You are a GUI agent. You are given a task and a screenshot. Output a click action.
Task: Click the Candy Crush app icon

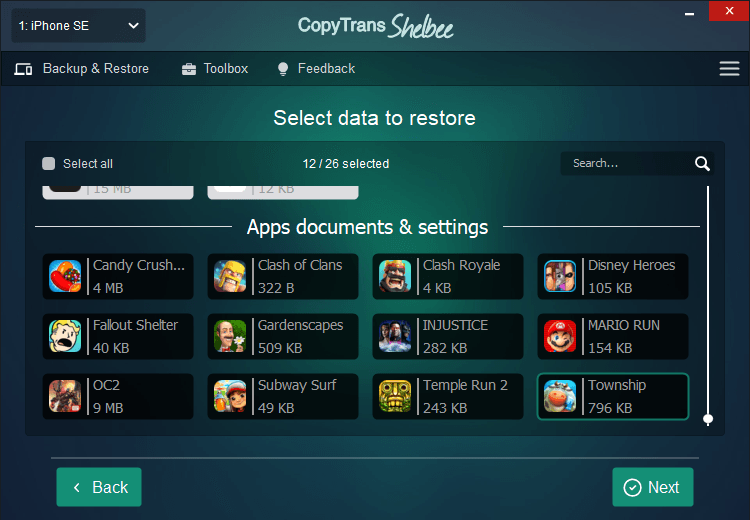click(65, 277)
